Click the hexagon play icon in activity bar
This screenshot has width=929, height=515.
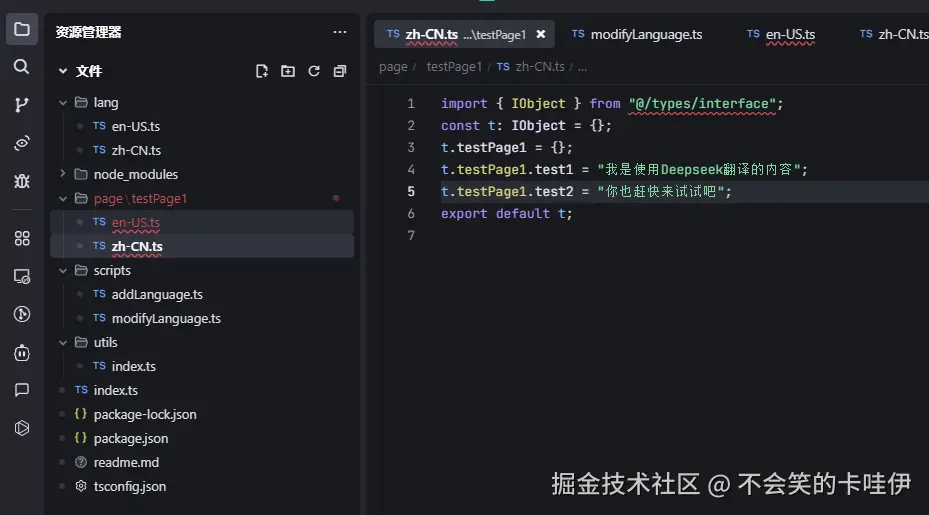[x=22, y=428]
